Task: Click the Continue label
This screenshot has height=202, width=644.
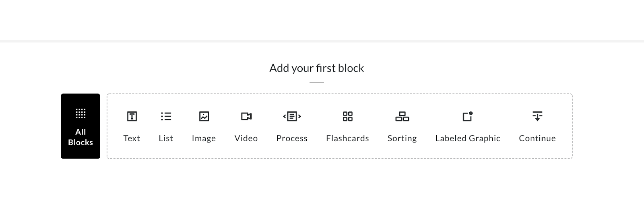Action: (x=537, y=138)
